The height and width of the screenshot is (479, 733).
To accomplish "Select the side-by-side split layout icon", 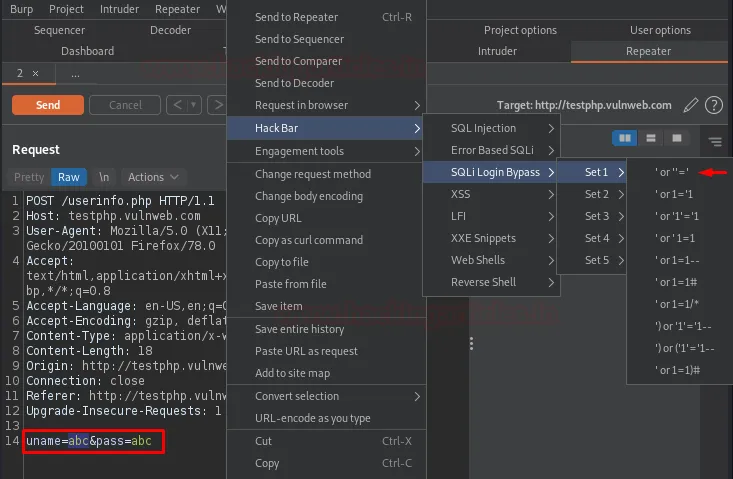I will pyautogui.click(x=625, y=138).
